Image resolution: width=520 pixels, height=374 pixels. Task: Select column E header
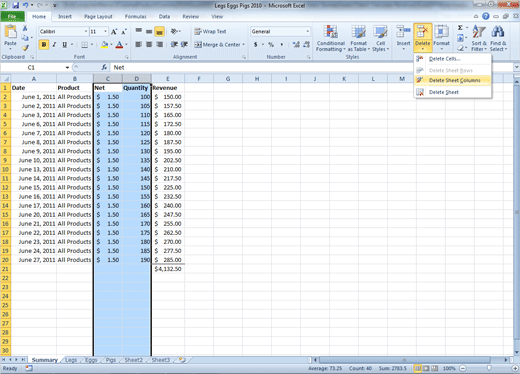pyautogui.click(x=168, y=79)
